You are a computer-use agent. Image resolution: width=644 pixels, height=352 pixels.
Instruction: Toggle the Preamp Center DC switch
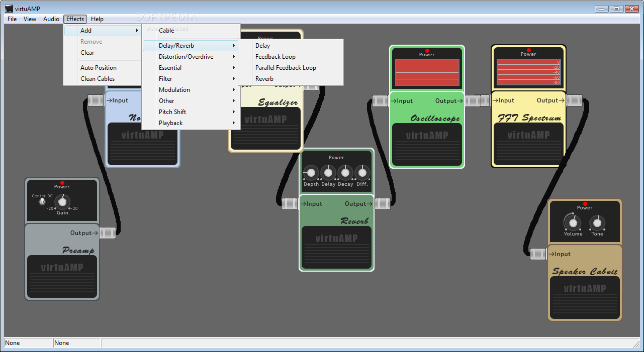[42, 202]
